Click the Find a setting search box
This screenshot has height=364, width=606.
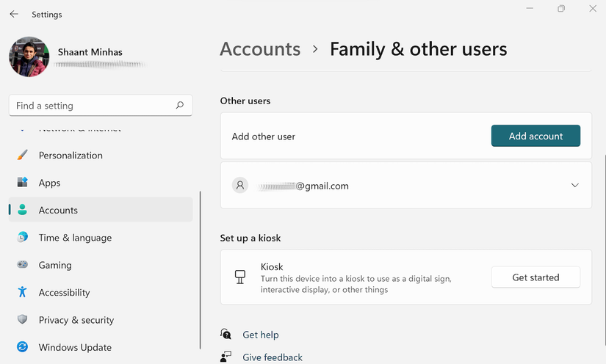(92, 106)
